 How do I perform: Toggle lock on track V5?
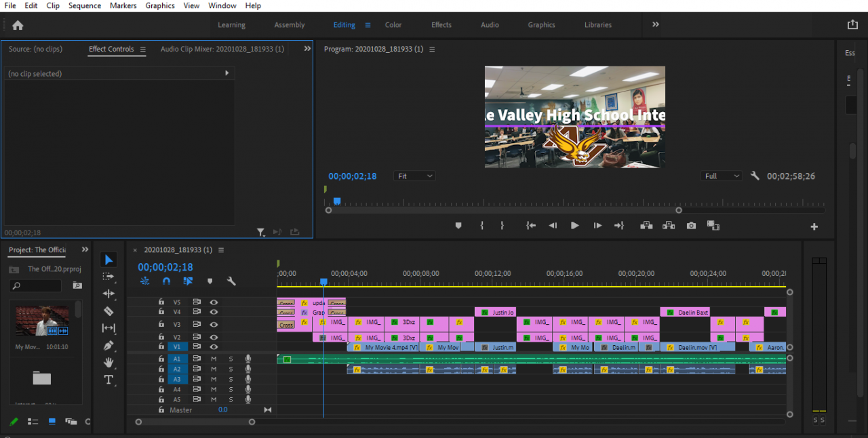tap(161, 302)
